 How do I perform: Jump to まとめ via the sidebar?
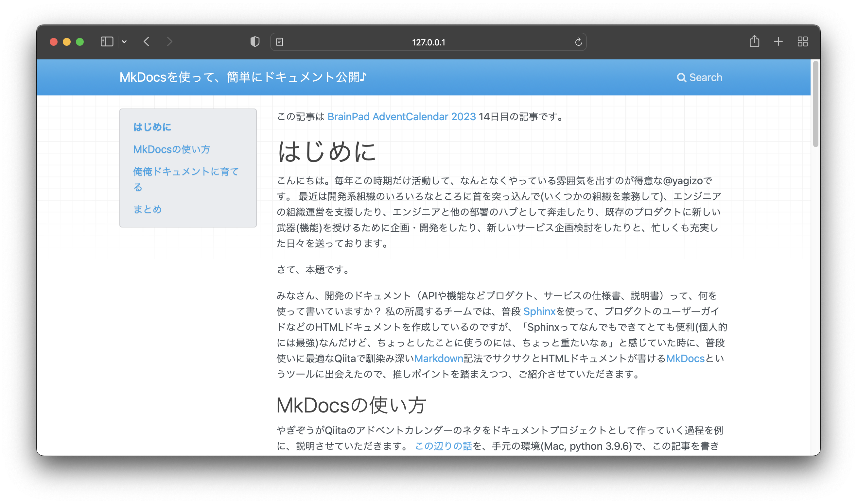click(x=148, y=210)
